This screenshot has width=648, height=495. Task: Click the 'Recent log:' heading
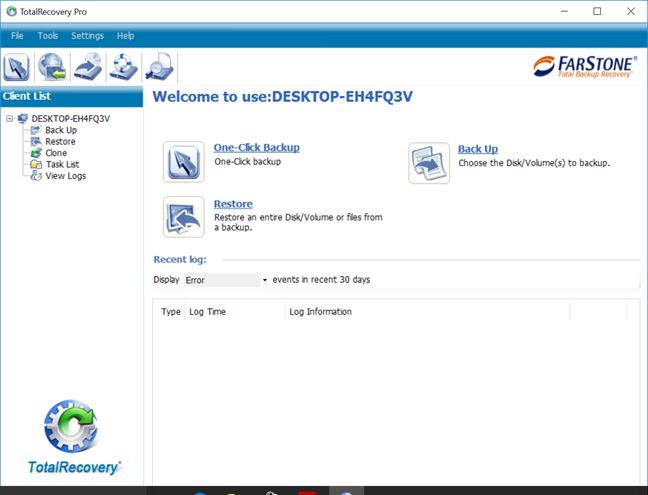tap(180, 259)
